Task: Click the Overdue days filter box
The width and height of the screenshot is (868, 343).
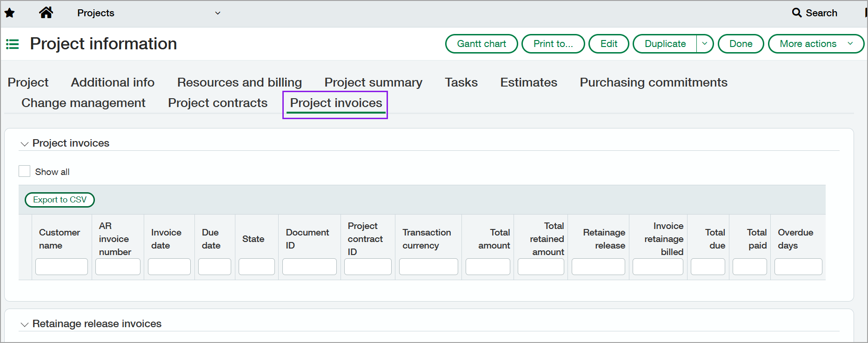Action: 798,267
